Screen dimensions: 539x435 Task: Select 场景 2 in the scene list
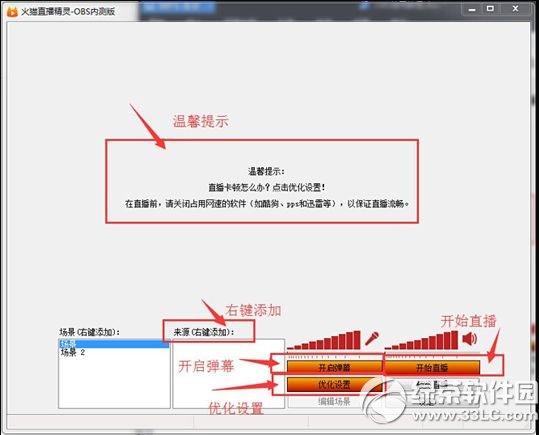tap(73, 352)
